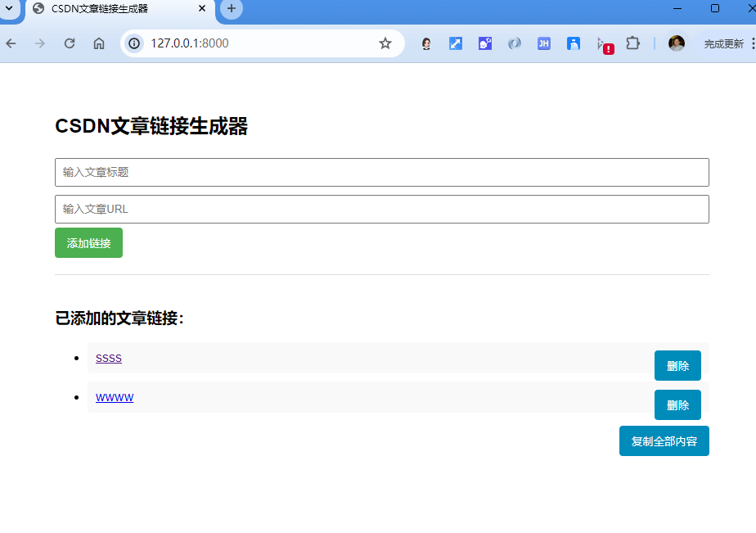This screenshot has height=533, width=756.
Task: Open the ssss article link
Action: (x=109, y=358)
